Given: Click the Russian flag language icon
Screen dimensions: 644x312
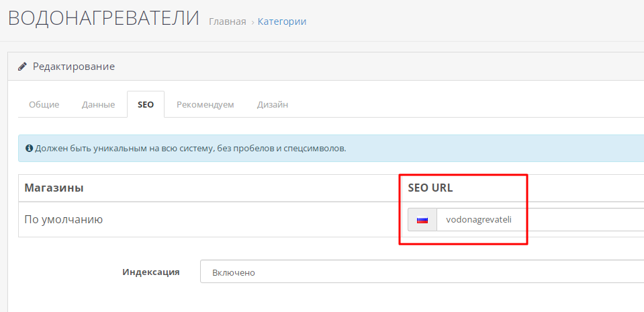Looking at the screenshot, I should 422,220.
